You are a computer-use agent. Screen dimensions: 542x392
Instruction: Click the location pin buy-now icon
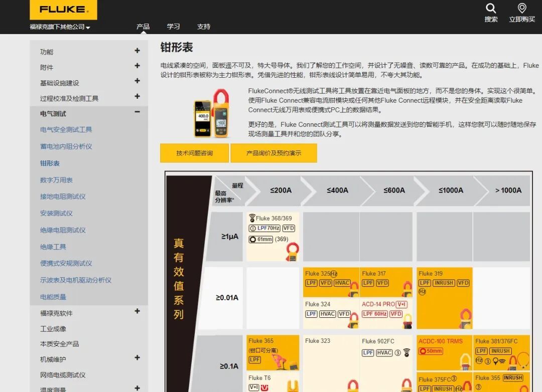(522, 8)
